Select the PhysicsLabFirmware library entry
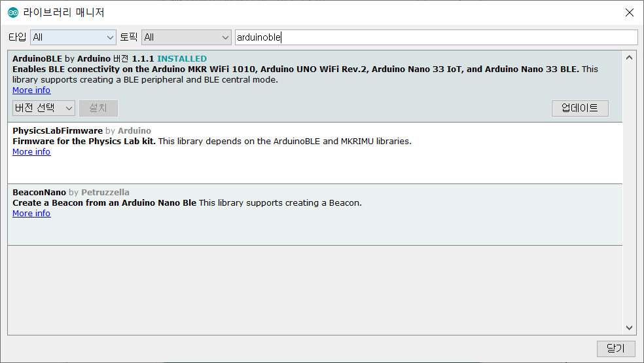The image size is (644, 363). (x=315, y=153)
